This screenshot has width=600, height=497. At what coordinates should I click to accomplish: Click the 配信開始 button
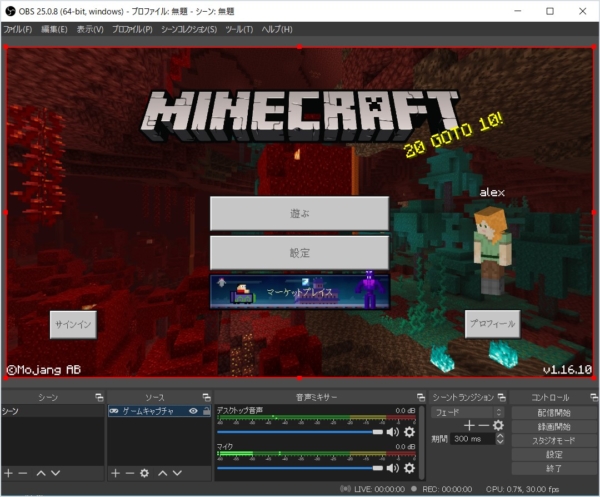pos(554,413)
